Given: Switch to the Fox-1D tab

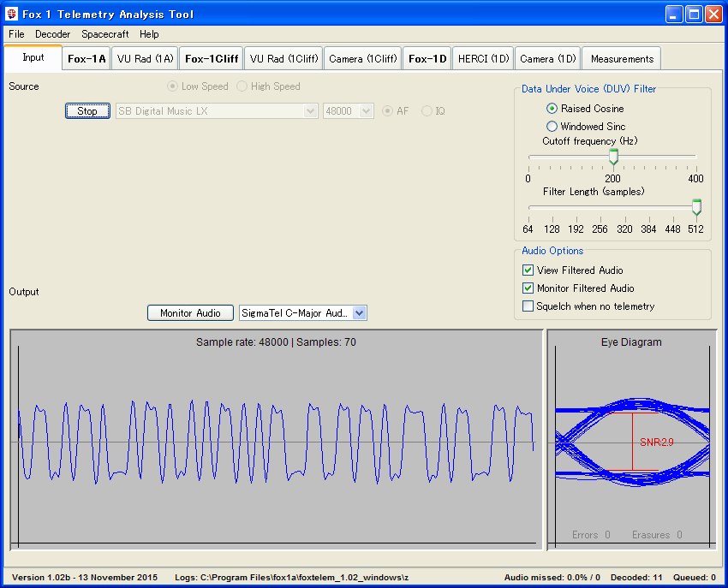Looking at the screenshot, I should pyautogui.click(x=427, y=59).
